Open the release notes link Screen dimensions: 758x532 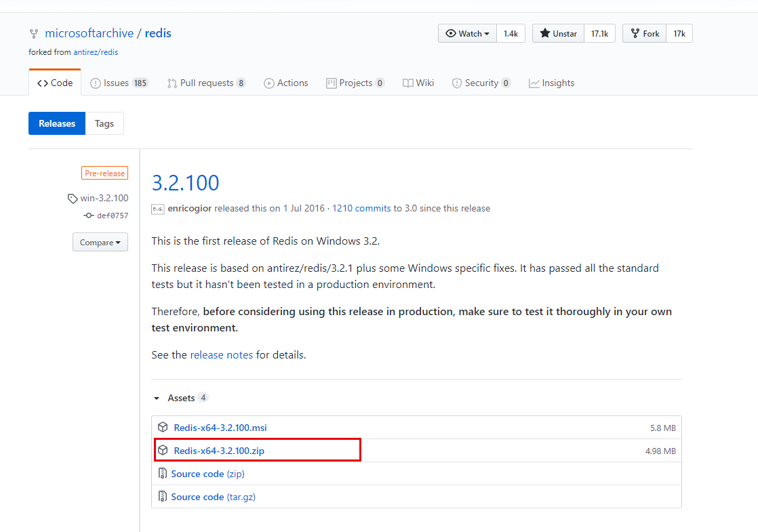221,355
